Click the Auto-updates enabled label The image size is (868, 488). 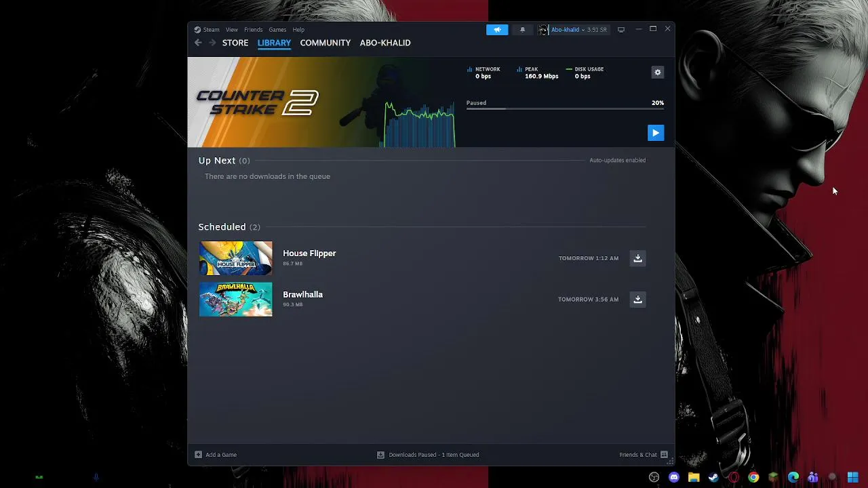tap(617, 161)
